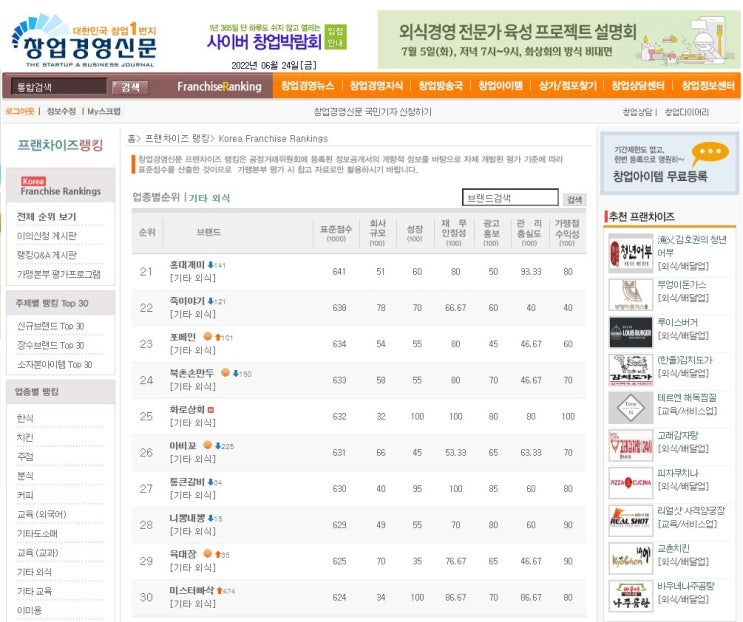Open 이의신청 게시판
This screenshot has height=622, width=743.
[x=46, y=235]
